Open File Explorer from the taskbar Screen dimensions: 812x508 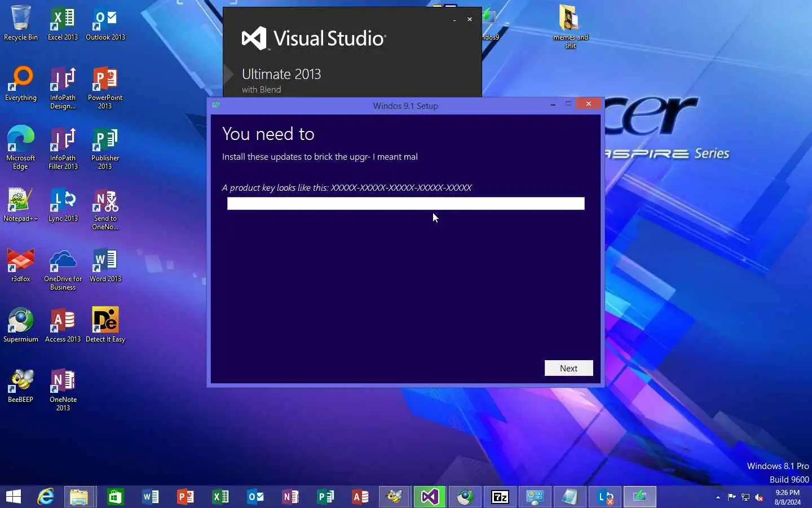[80, 497]
